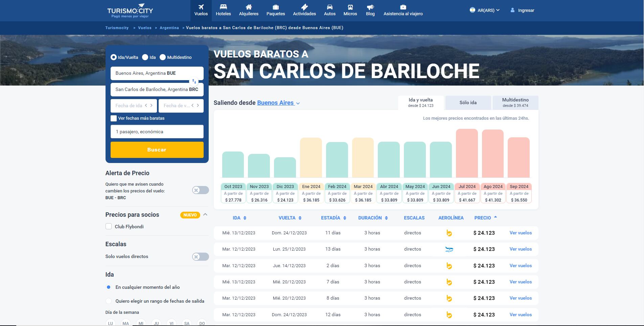Swap origin and destination with arrows icon
Viewport: 644px width, 326px height.
pyautogui.click(x=194, y=81)
